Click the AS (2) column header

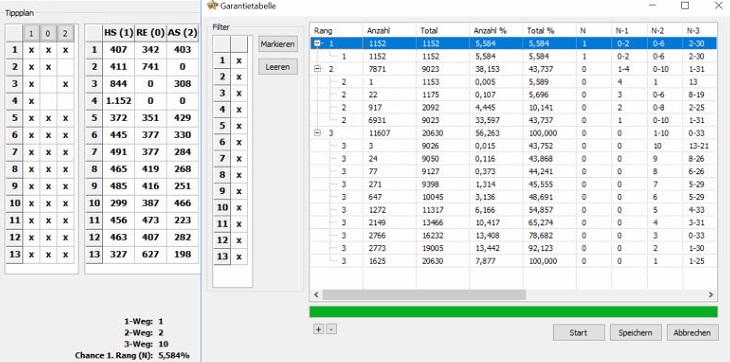tap(182, 34)
